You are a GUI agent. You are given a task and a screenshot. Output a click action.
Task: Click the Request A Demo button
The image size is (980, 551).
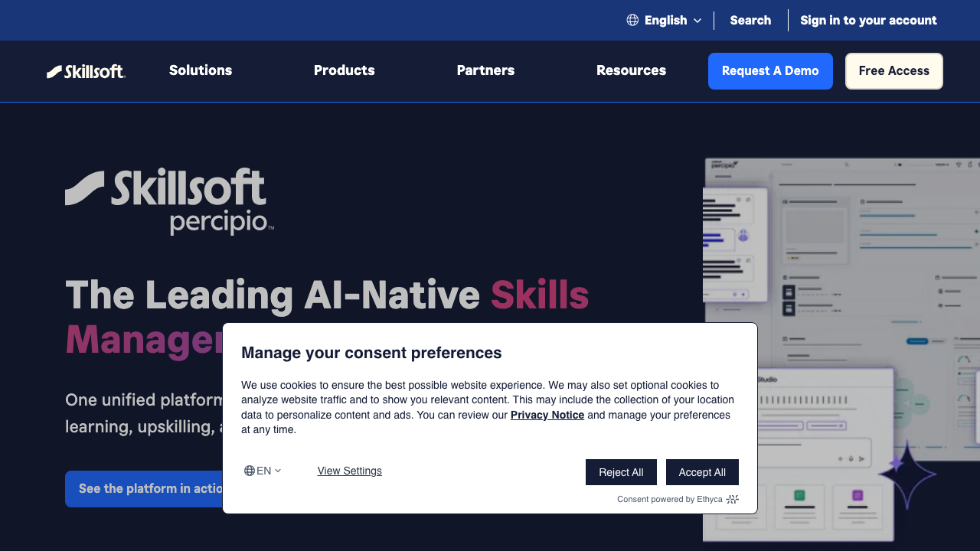click(x=770, y=71)
